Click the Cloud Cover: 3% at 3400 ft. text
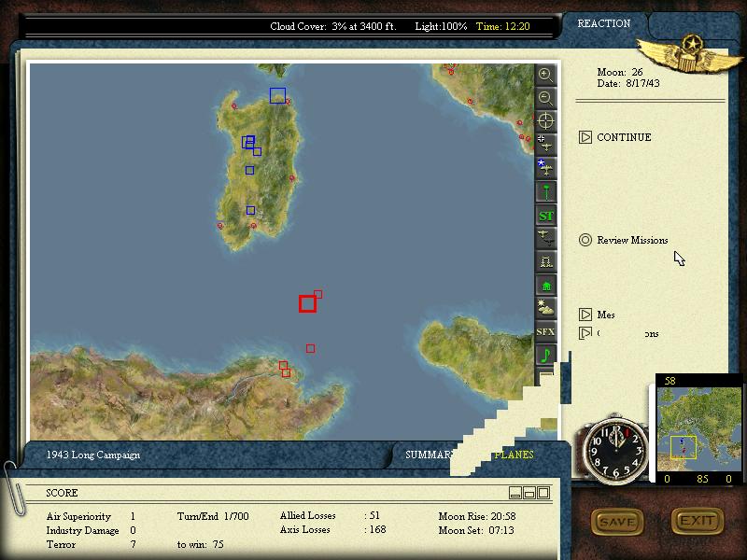Viewport: 747px width, 560px height. click(x=333, y=26)
